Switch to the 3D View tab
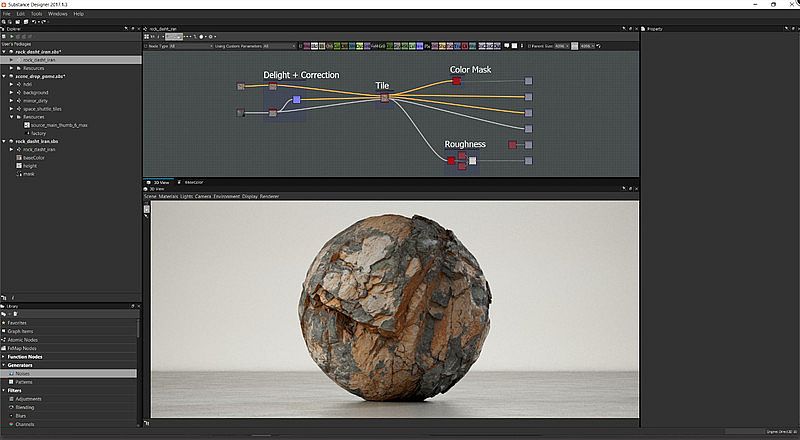Screen dimensions: 800x440 (x=162, y=182)
